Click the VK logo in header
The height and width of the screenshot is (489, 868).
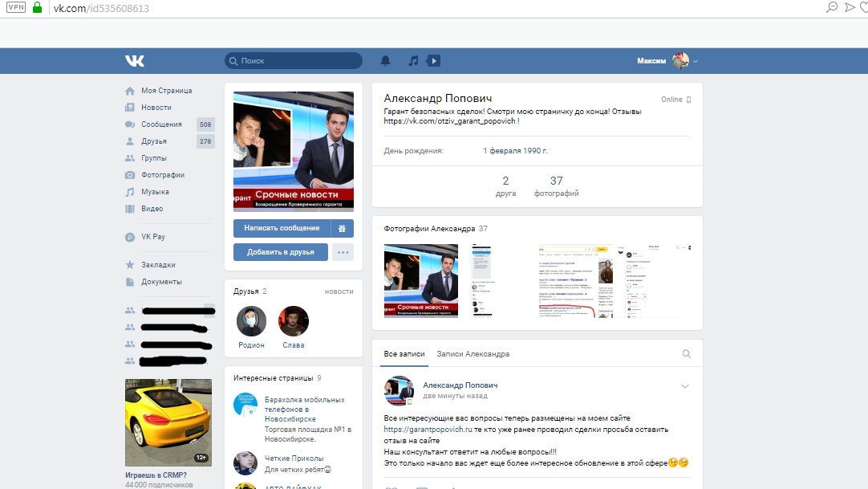[x=134, y=61]
